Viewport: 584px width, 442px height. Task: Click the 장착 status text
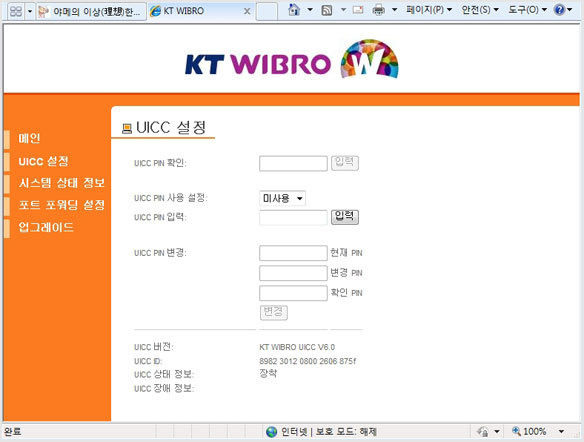coord(268,373)
